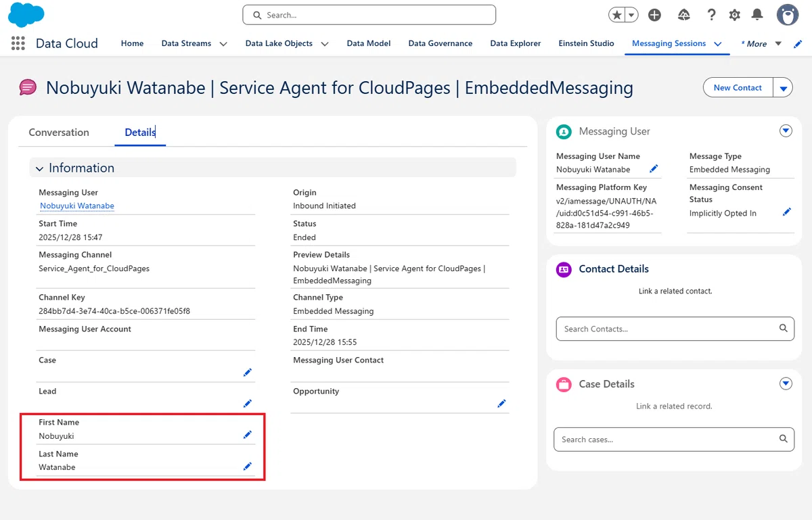
Task: Open the Nobuyuki Watanabe messaging user link
Action: (77, 206)
